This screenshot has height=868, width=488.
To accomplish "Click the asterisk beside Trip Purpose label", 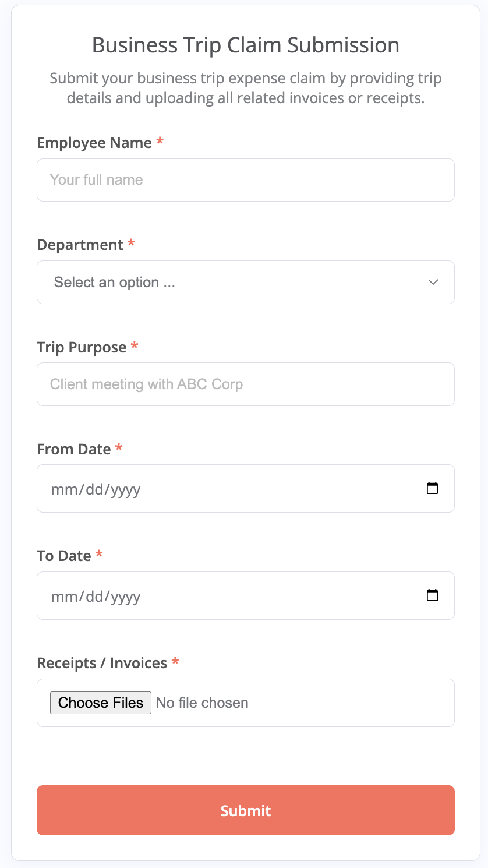I will click(x=135, y=345).
